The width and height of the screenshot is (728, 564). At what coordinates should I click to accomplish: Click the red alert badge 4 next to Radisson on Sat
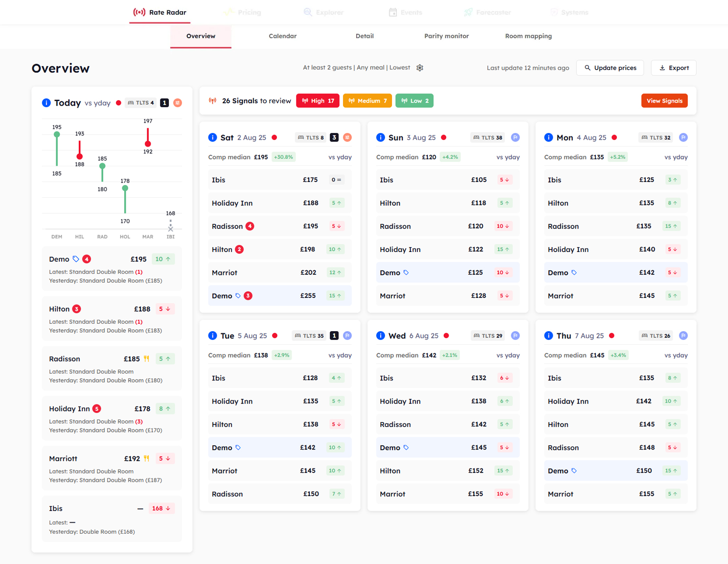pos(250,226)
